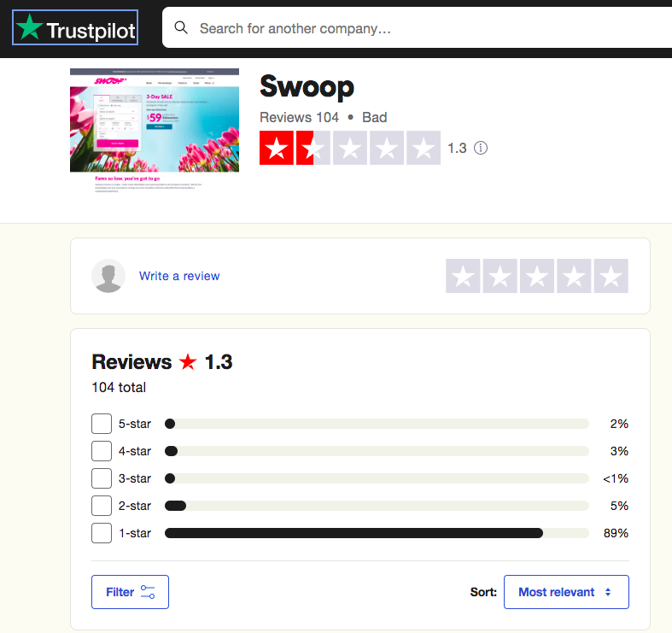Rate three stars in review box
Viewport: 672px width, 633px height.
pos(536,276)
